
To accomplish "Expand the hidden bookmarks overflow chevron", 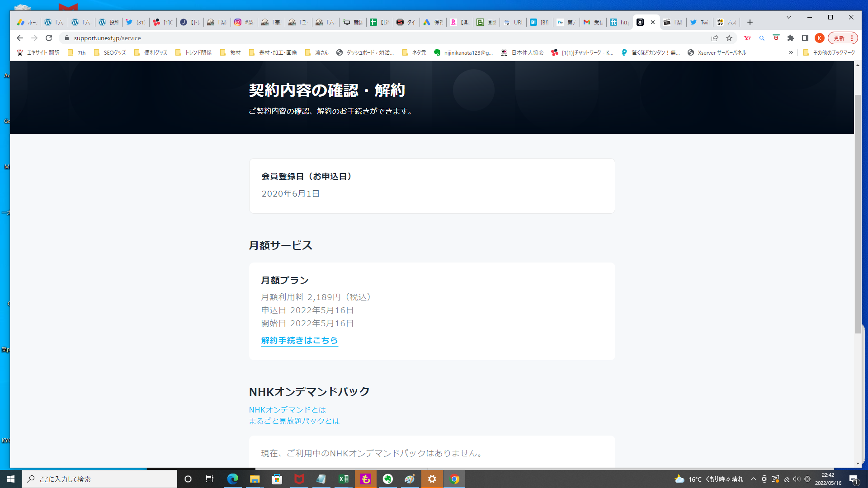I will 791,52.
